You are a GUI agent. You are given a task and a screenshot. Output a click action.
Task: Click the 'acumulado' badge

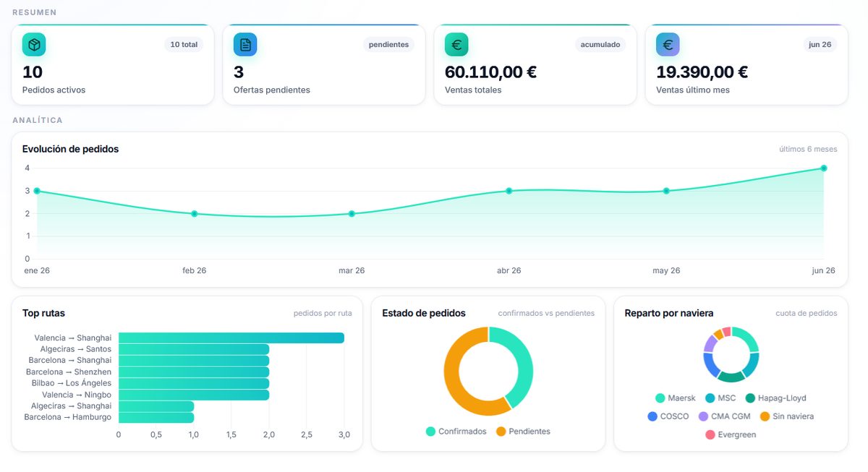click(x=600, y=45)
